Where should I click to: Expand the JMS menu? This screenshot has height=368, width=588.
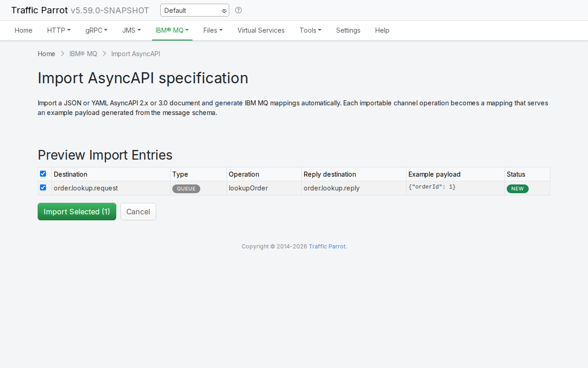tap(131, 30)
